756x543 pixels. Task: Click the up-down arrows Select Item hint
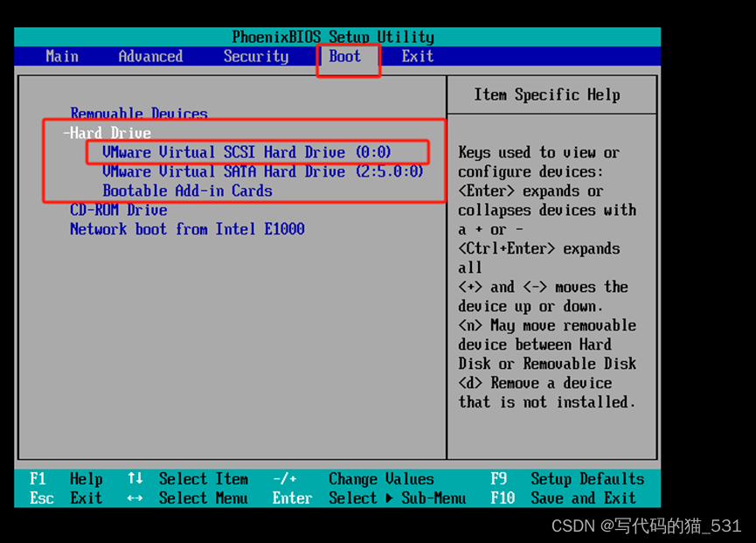188,479
